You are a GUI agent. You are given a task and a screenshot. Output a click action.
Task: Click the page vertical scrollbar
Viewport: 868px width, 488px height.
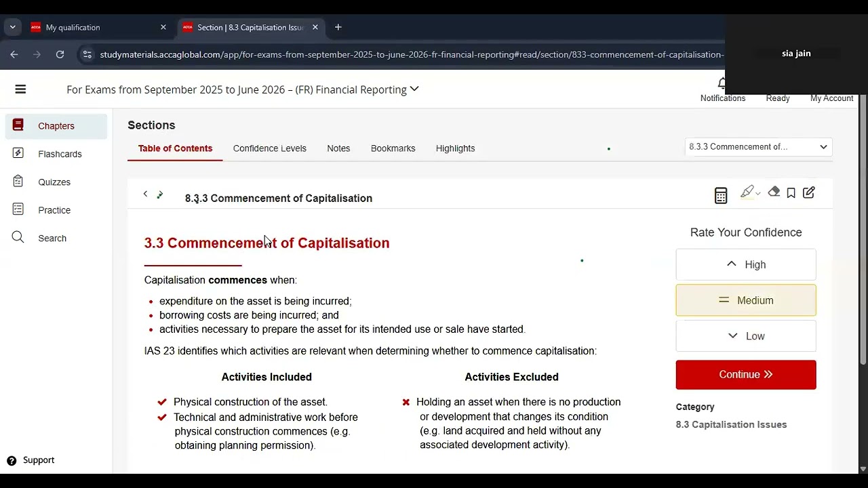point(863,230)
